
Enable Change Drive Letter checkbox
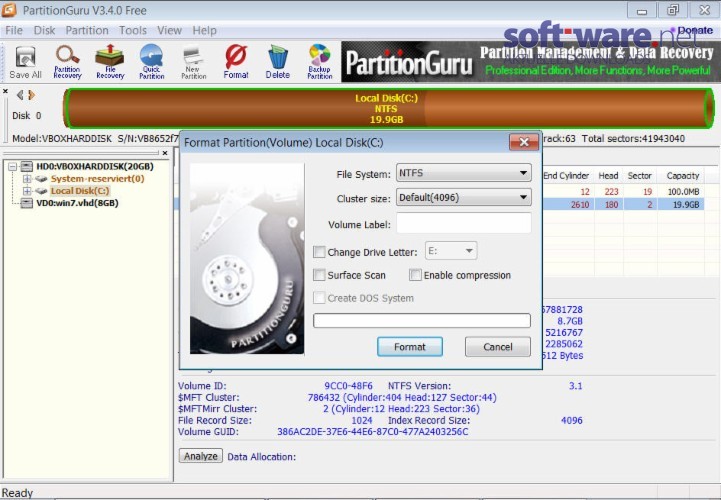[x=319, y=252]
